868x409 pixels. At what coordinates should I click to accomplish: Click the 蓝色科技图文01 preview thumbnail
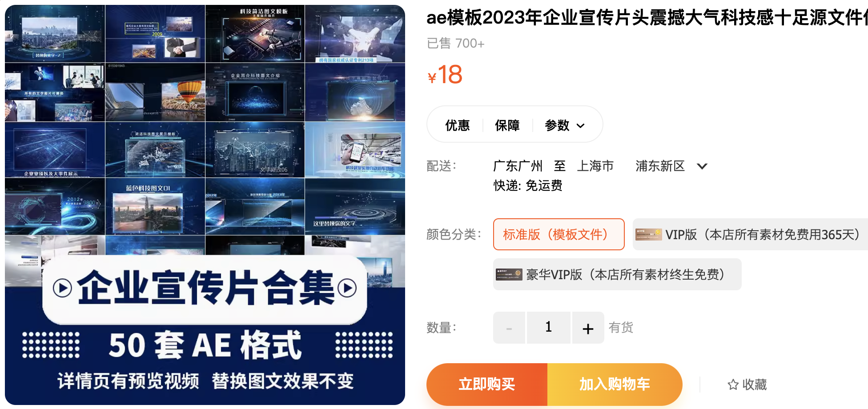[155, 206]
